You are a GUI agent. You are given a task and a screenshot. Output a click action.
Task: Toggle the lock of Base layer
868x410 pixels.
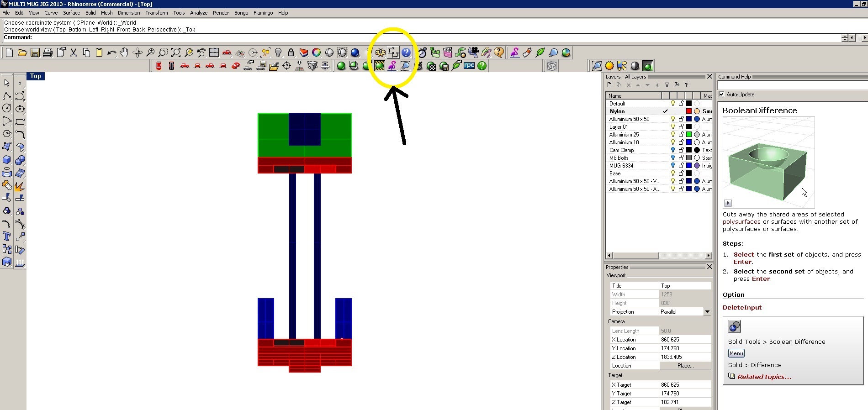tap(681, 173)
